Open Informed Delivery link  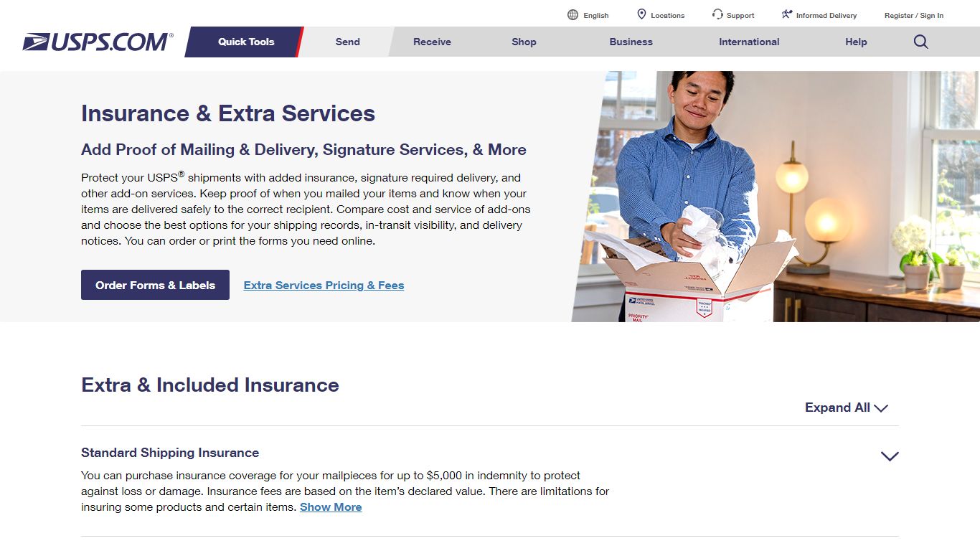point(826,15)
